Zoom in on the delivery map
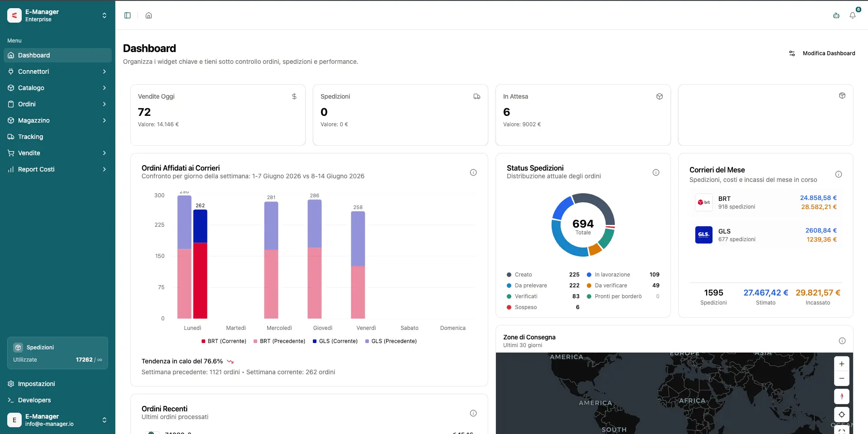The width and height of the screenshot is (868, 434). 842,364
